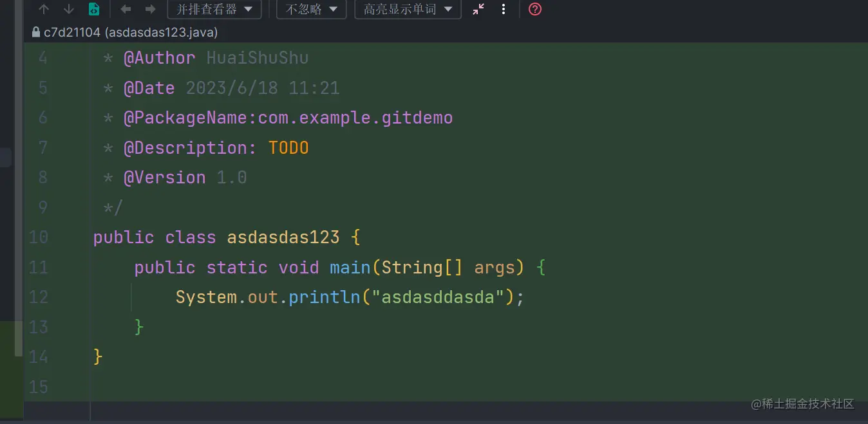Click the left arrow for previous file
Viewport: 868px width, 424px height.
(x=126, y=10)
